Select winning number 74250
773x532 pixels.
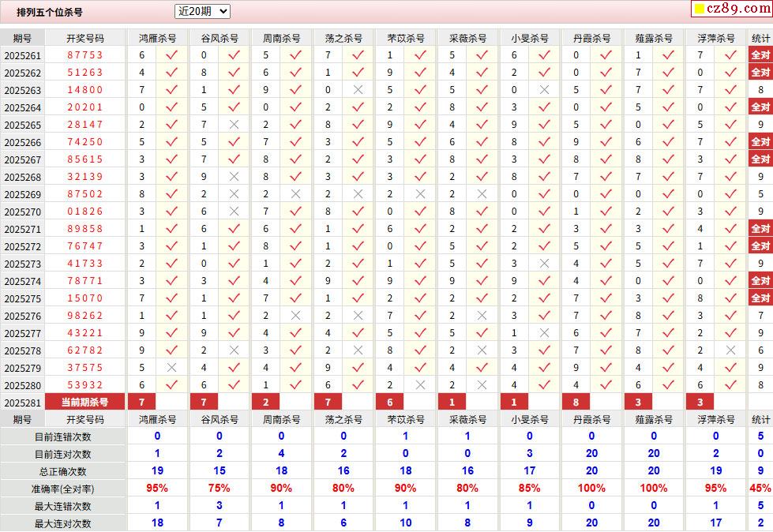click(85, 142)
